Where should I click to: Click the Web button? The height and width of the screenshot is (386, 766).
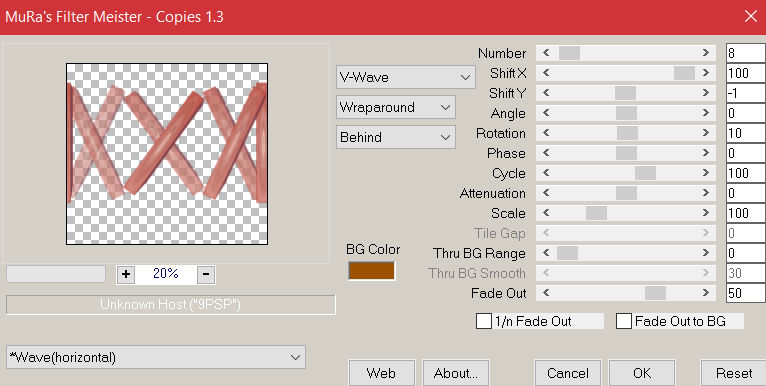[x=382, y=373]
